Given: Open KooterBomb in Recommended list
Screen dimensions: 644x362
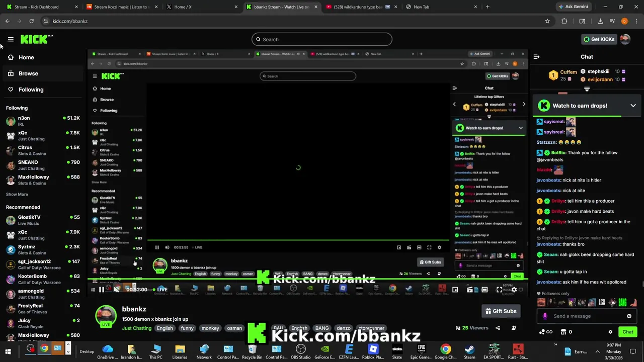Looking at the screenshot, I should pyautogui.click(x=43, y=279).
